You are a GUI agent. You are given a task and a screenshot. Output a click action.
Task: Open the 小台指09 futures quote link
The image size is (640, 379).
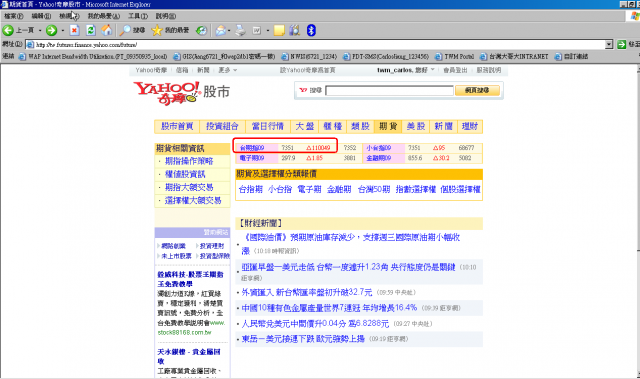378,148
